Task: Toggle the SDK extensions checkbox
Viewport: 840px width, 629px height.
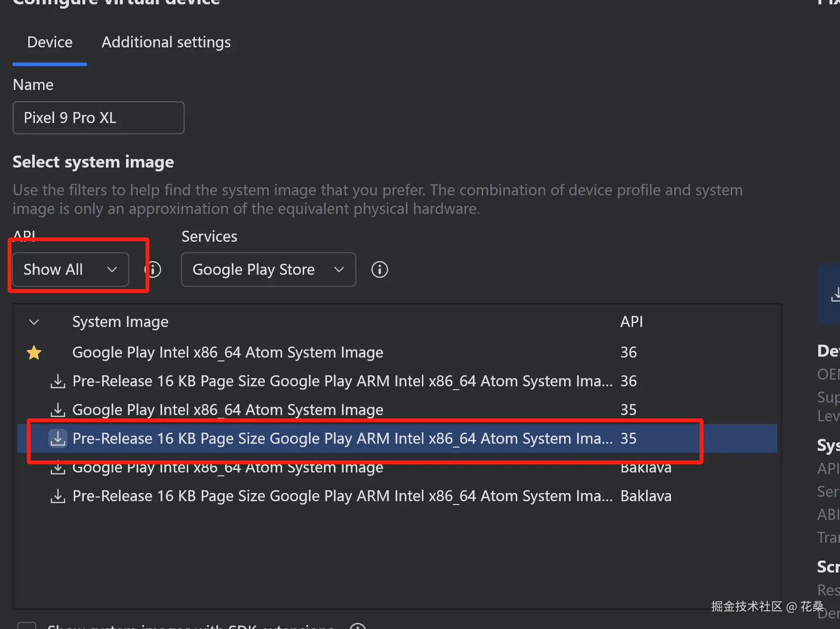Action: [27, 625]
